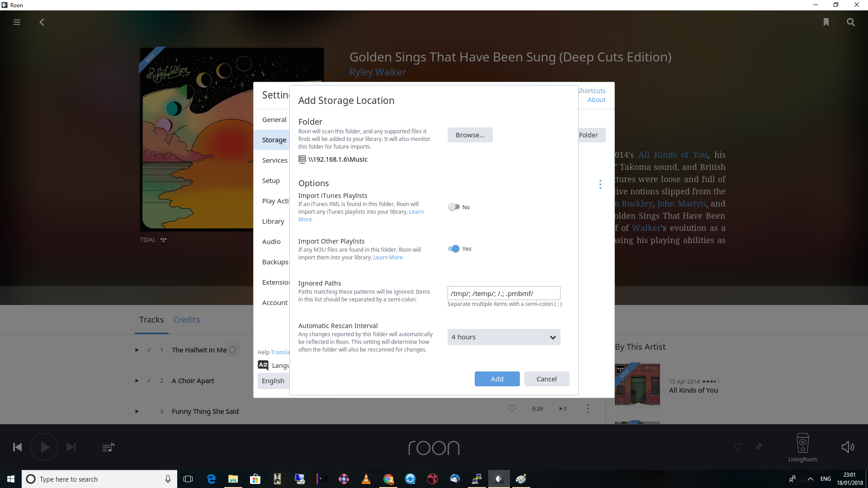Screen dimensions: 868x488
Task: Select the Audio settings tab
Action: pos(271,242)
